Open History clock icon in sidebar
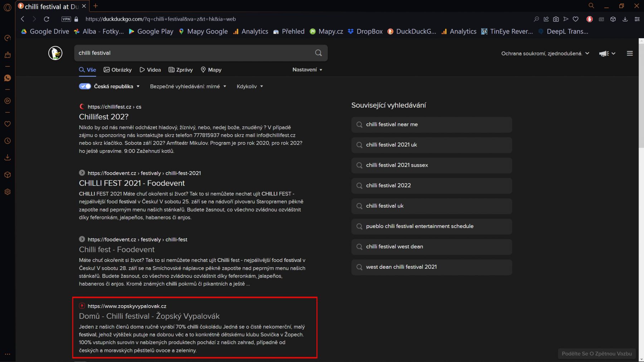Viewport: 644px width, 362px height. 8,141
